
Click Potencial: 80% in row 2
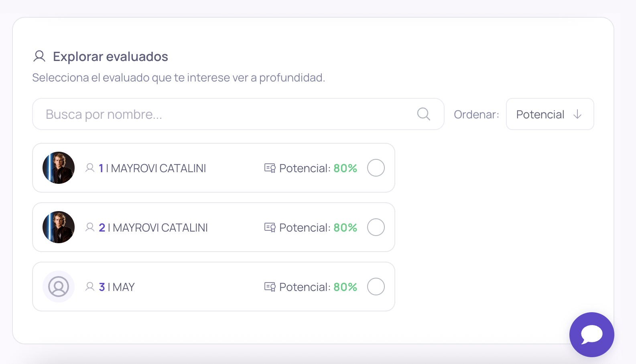318,228
